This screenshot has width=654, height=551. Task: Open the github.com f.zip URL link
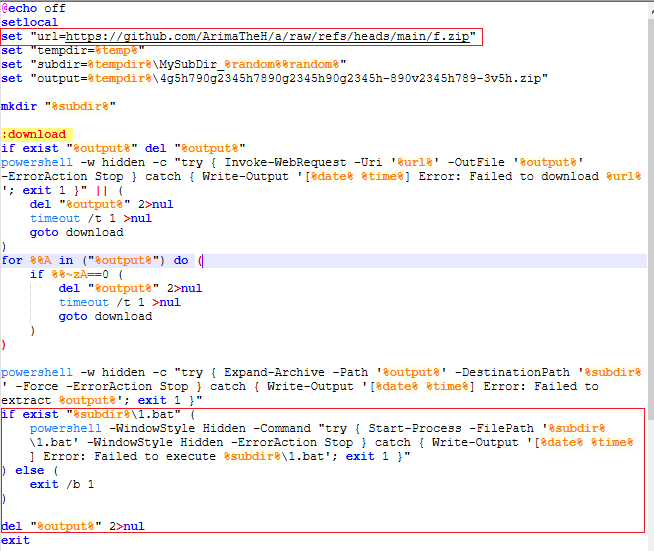267,37
